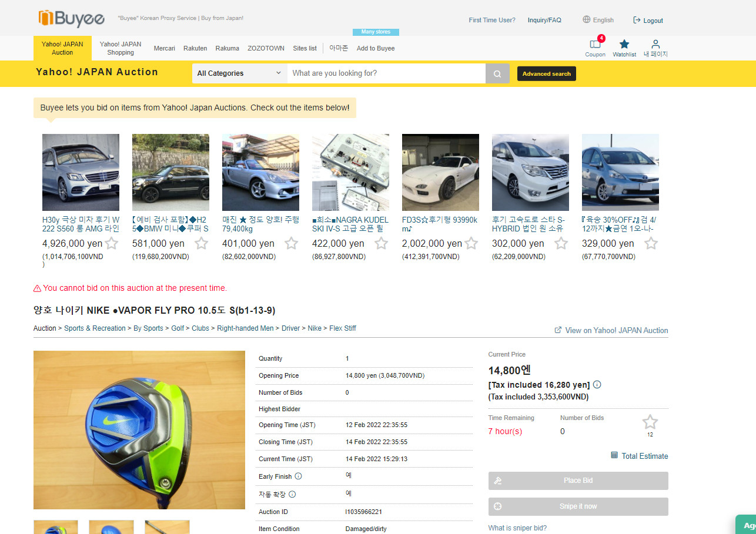Image resolution: width=756 pixels, height=534 pixels.
Task: Click external link icon for Yahoo view
Action: click(x=558, y=330)
